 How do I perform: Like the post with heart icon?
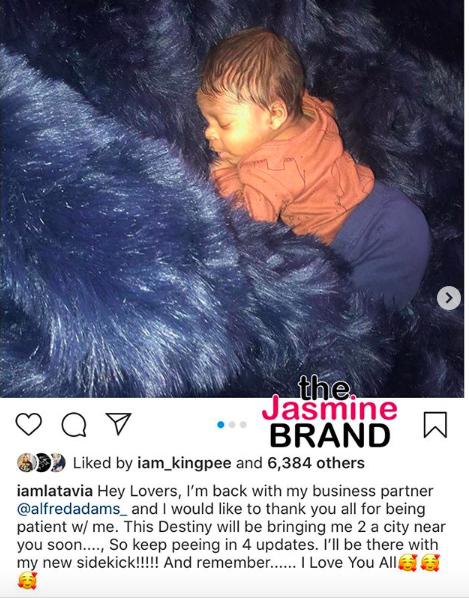29,424
